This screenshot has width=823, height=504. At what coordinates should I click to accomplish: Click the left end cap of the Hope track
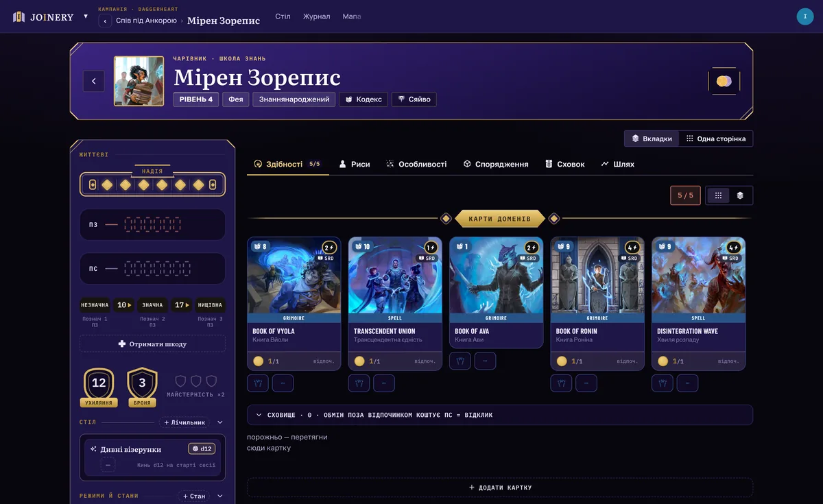[93, 185]
